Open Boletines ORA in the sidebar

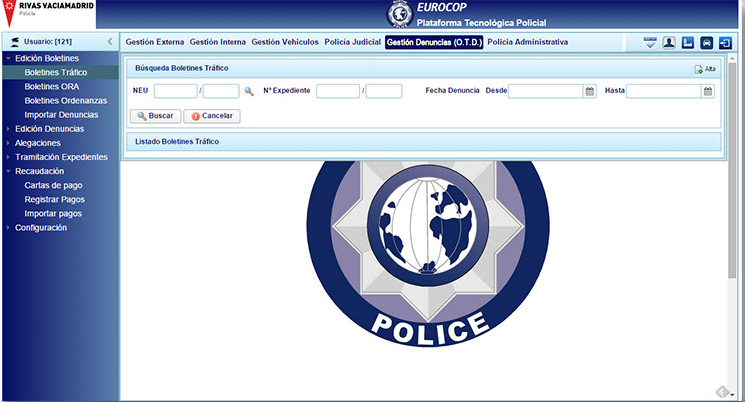tap(52, 86)
